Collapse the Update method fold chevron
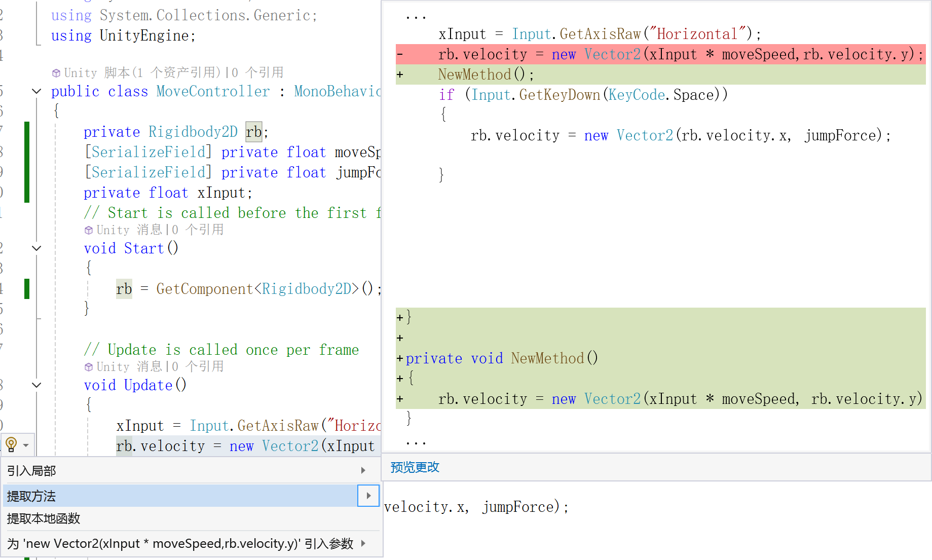Screen dimensions: 932x560 pos(36,385)
